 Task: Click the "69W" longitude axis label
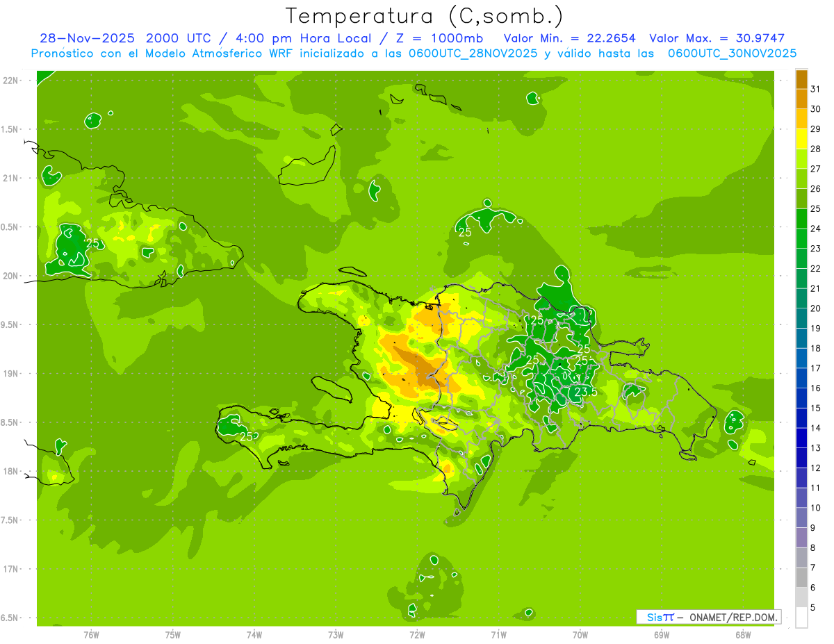point(662,635)
